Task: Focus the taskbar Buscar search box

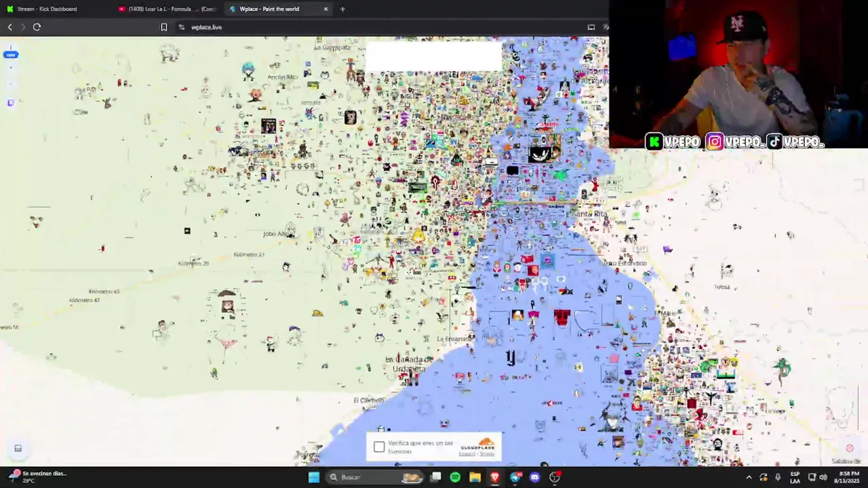Action: (376, 477)
